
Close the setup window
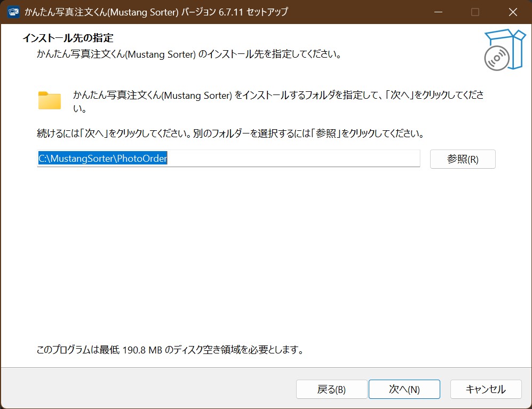(x=513, y=12)
